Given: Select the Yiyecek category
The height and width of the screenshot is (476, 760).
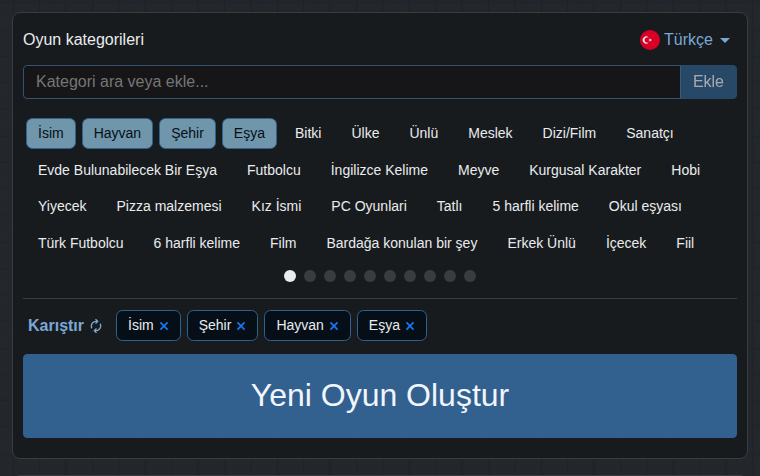Looking at the screenshot, I should (x=62, y=206).
